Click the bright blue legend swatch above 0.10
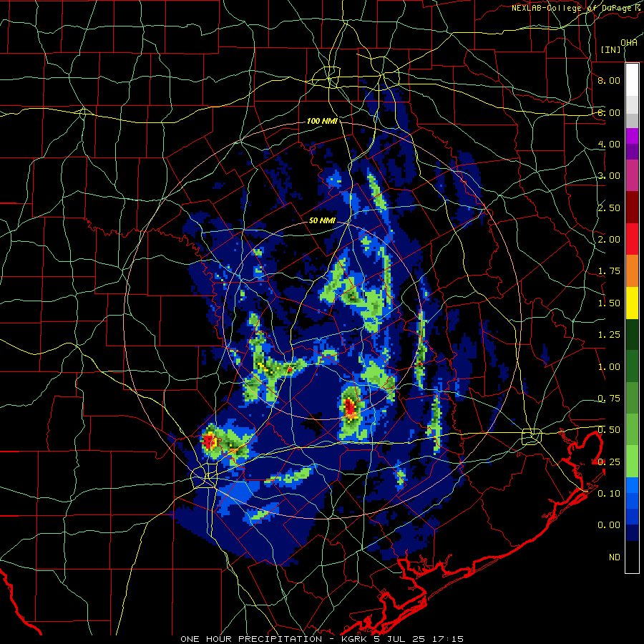 point(632,485)
